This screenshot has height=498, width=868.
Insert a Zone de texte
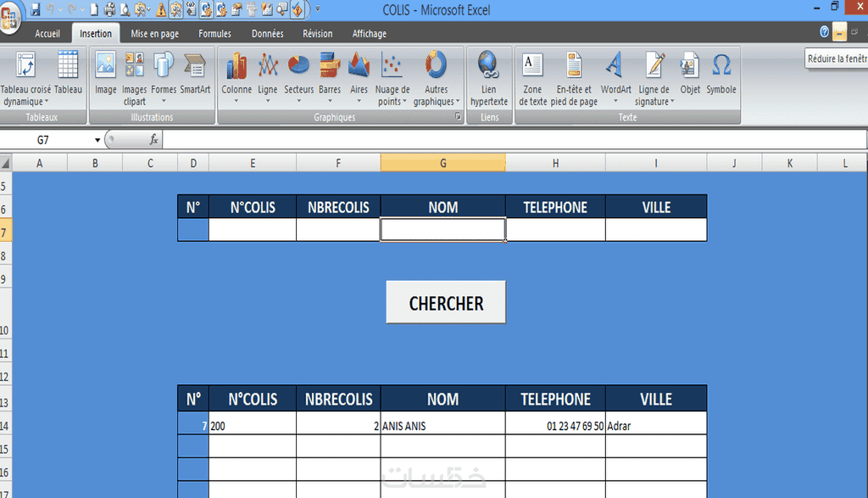click(x=532, y=78)
